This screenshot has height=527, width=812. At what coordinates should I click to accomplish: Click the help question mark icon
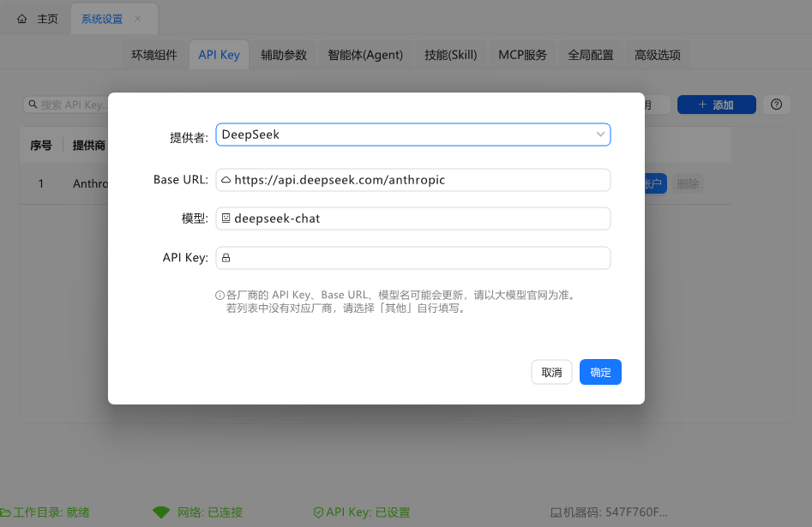(776, 105)
